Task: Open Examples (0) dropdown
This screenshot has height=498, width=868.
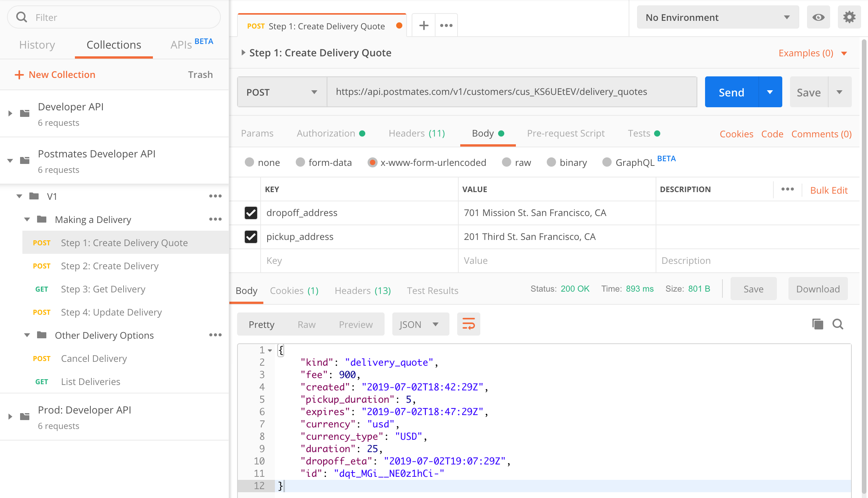Action: tap(812, 53)
